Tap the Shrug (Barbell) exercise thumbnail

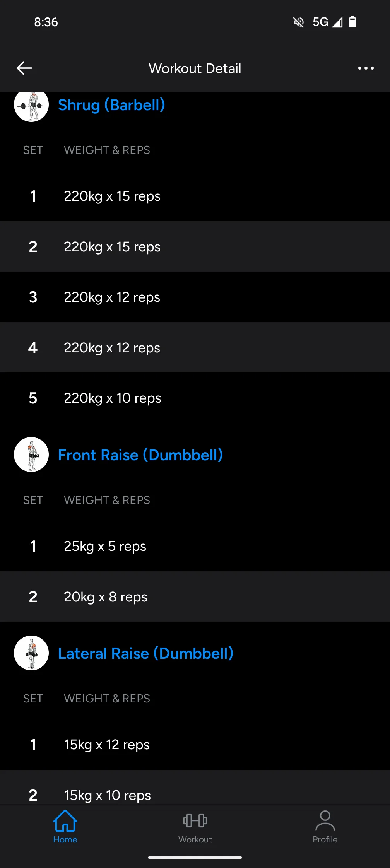click(31, 106)
